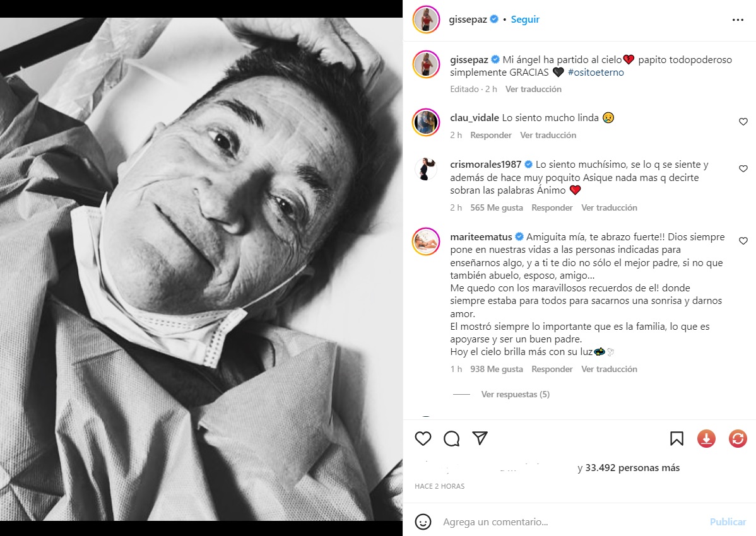Open the emoji picker smiley icon
Screen dimensions: 756x536
423,521
